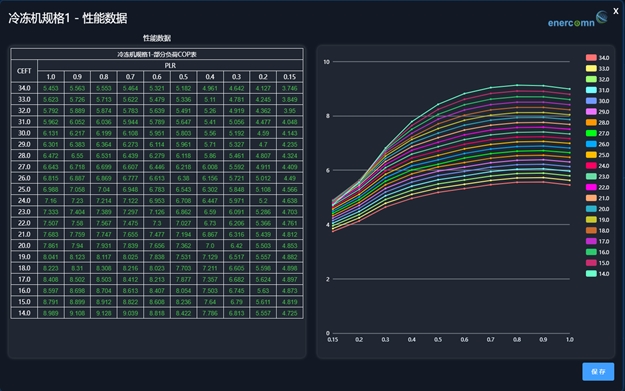Hide the 30.0 curve via legend
The height and width of the screenshot is (391, 625).
(597, 101)
